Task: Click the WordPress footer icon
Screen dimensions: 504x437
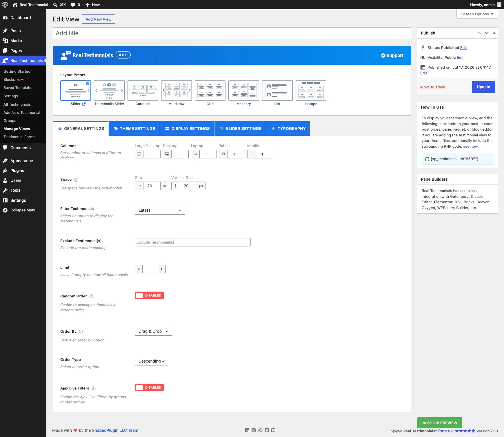Action: pos(260,430)
